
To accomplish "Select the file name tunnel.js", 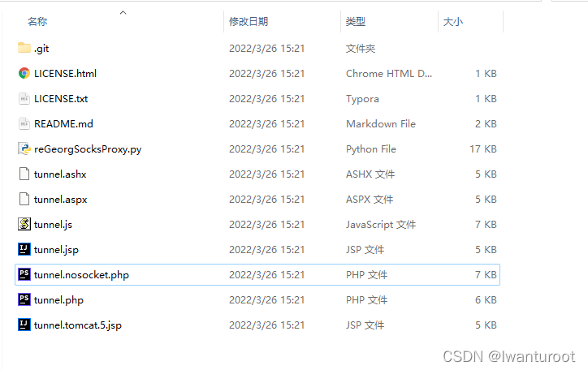I will pos(53,225).
